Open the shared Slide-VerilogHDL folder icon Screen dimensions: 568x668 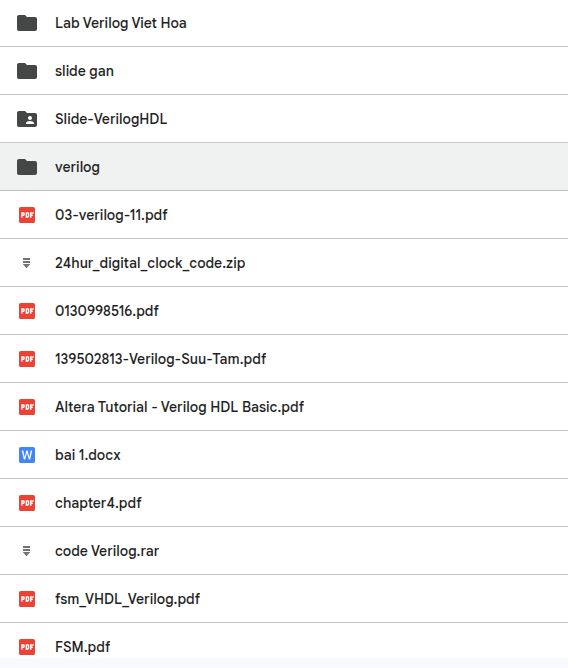coord(27,119)
